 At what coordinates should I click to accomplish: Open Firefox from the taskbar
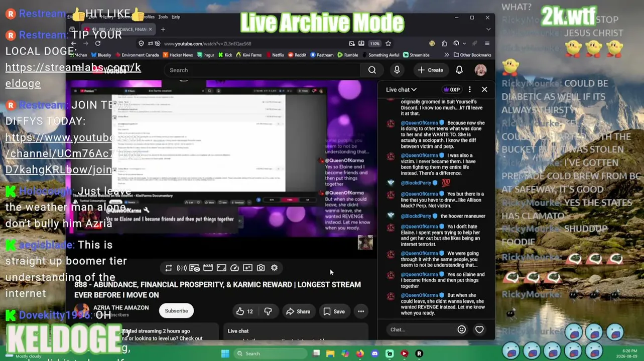[360, 353]
